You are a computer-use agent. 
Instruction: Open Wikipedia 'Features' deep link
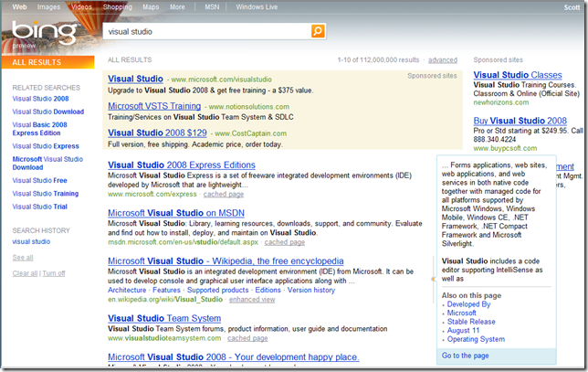166,290
